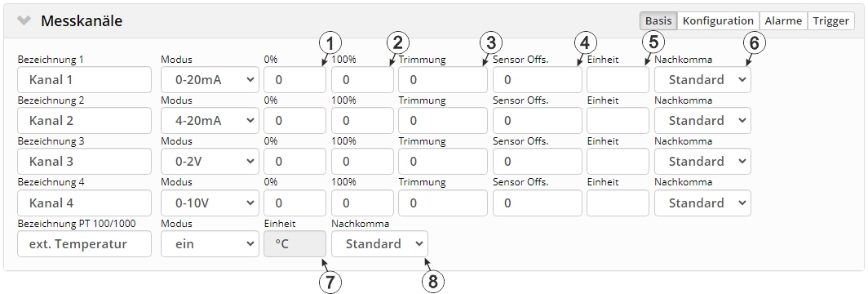The width and height of the screenshot is (868, 294).
Task: Click the Sensor Offs. field of Kanal 4
Action: coord(538,203)
